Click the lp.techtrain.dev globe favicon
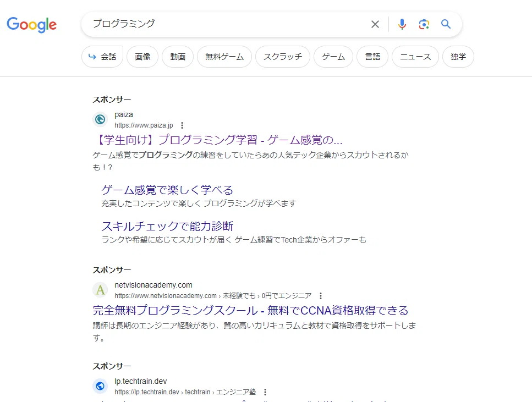Screen dimensions: 532x402 pyautogui.click(x=100, y=386)
